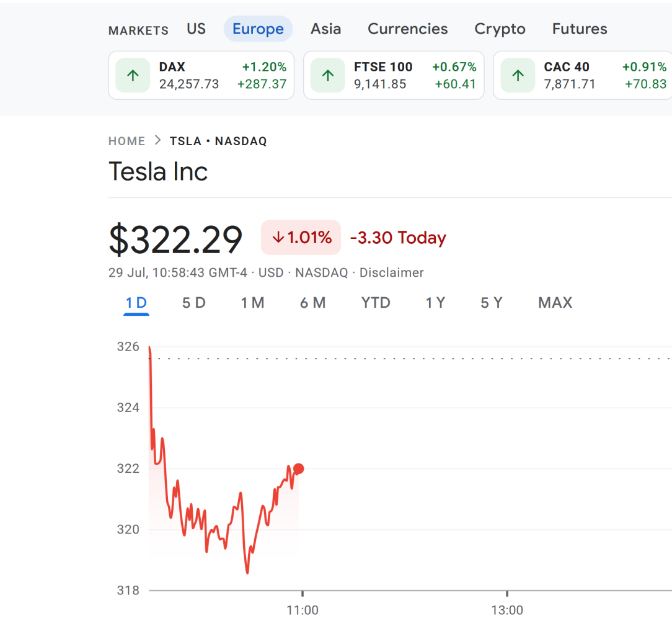Image resolution: width=672 pixels, height=626 pixels.
Task: Open the Asia markets tab
Action: [x=325, y=29]
